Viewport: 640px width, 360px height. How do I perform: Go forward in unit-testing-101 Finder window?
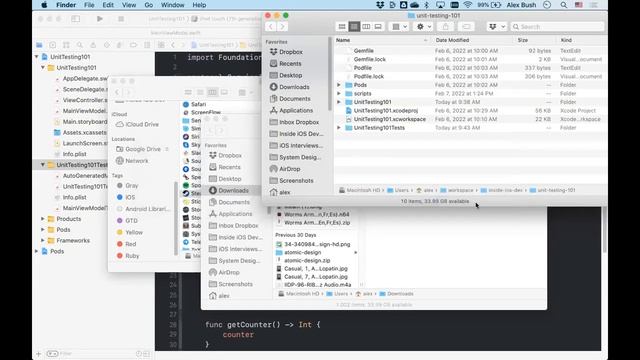click(282, 27)
